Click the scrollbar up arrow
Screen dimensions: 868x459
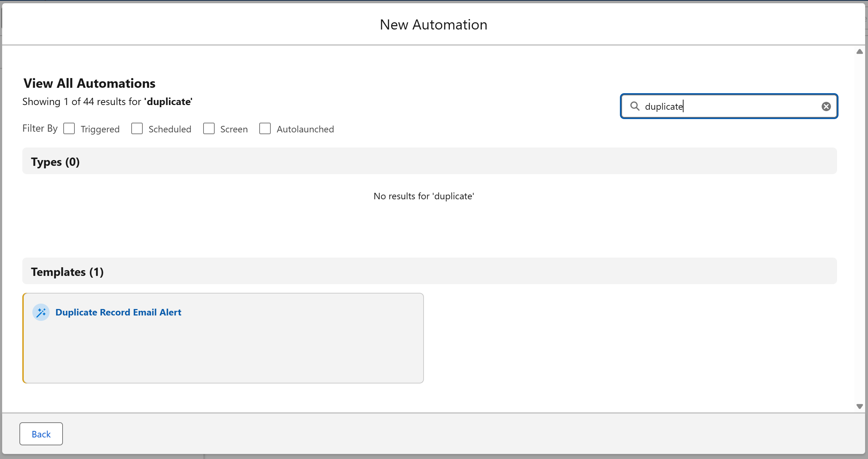tap(859, 52)
